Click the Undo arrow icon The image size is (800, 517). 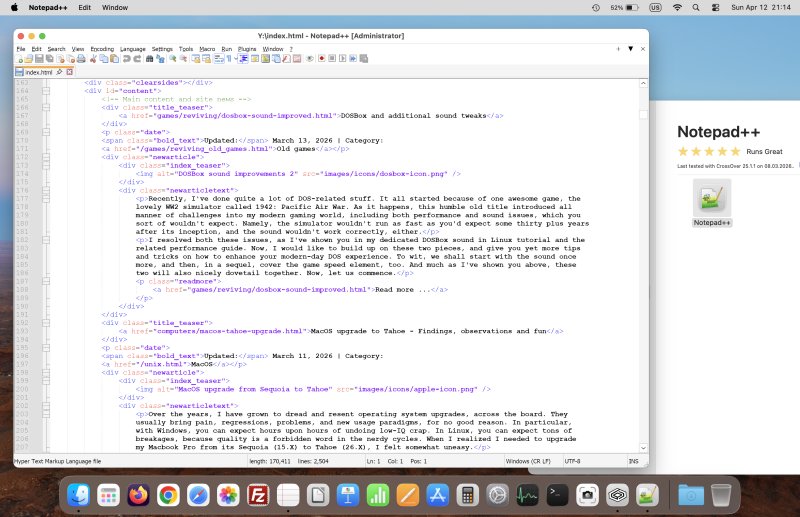coord(126,59)
